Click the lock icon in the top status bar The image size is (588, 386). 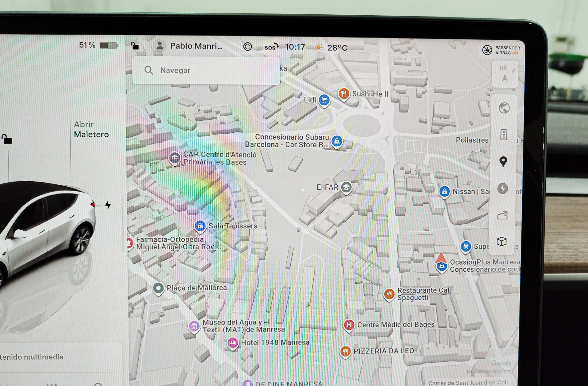coord(134,46)
